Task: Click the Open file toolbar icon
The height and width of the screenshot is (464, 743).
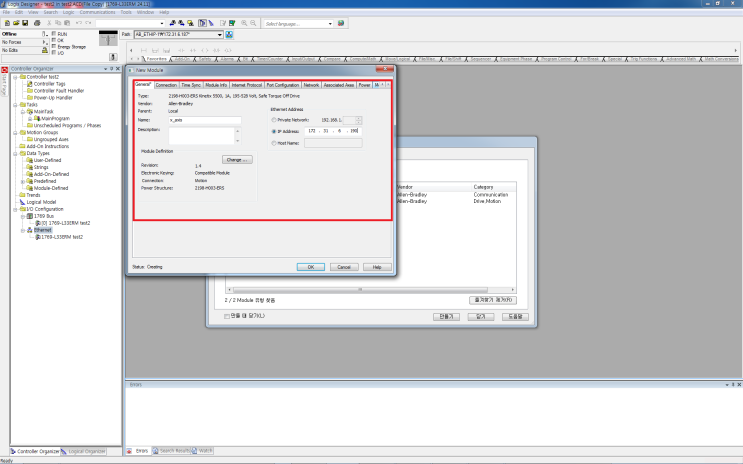Action: click(x=16, y=23)
